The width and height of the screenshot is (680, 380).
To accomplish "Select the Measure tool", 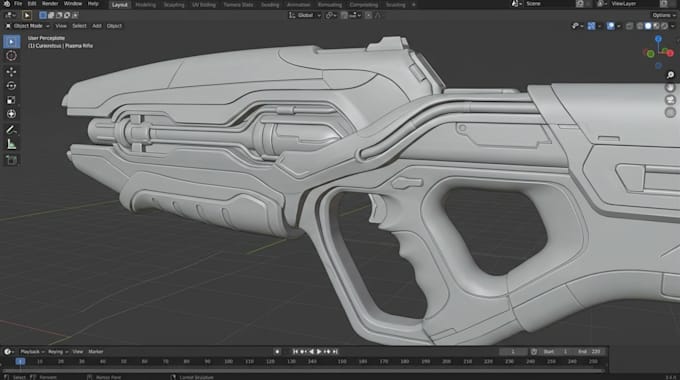I will pos(11,144).
